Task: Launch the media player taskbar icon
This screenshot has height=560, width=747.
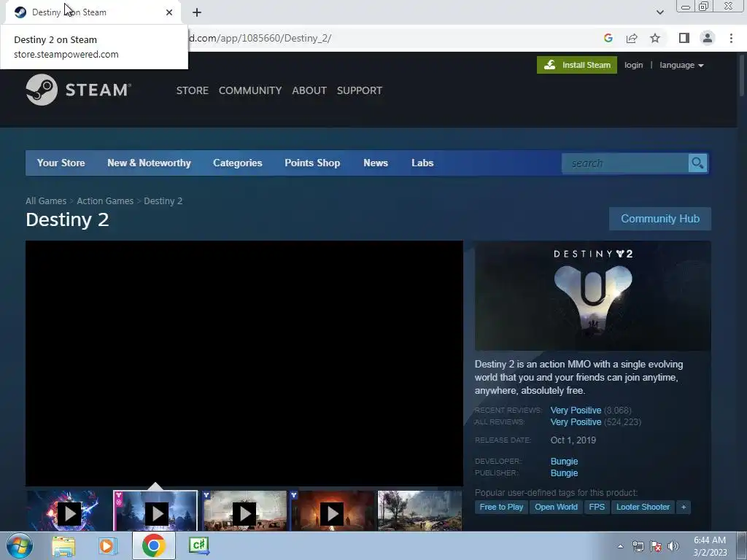Action: pyautogui.click(x=108, y=545)
